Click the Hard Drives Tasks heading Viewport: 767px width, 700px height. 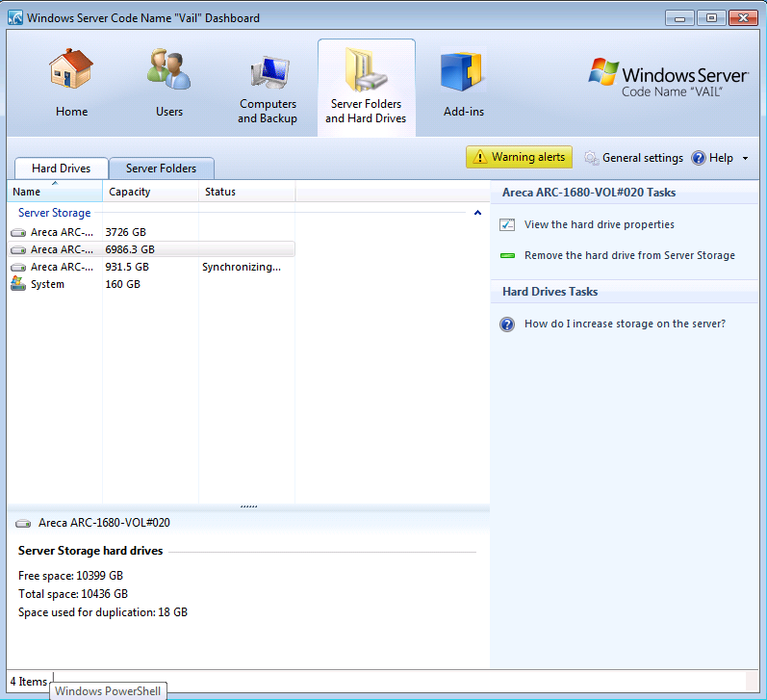point(550,292)
